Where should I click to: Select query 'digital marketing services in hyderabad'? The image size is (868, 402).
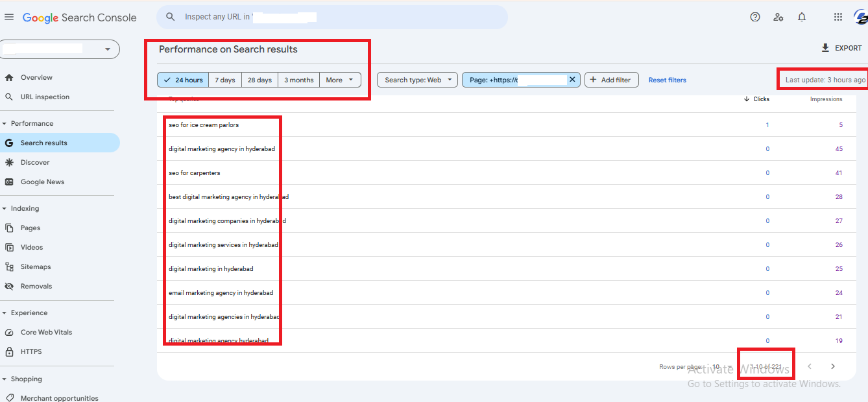point(223,244)
